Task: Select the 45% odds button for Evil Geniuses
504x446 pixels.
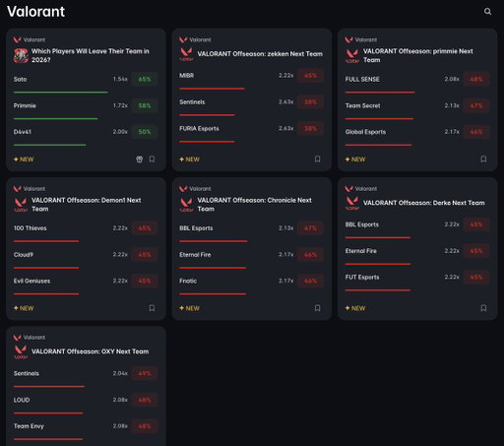Action: 145,281
